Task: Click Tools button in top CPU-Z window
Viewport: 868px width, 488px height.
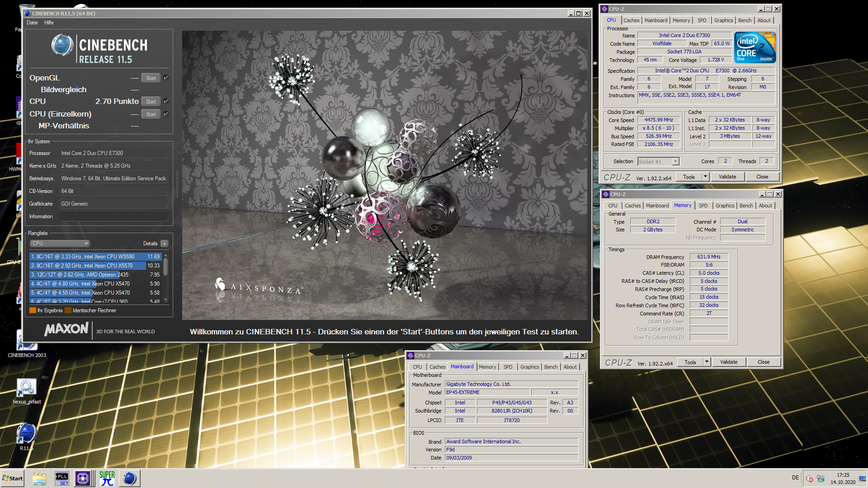Action: (689, 177)
